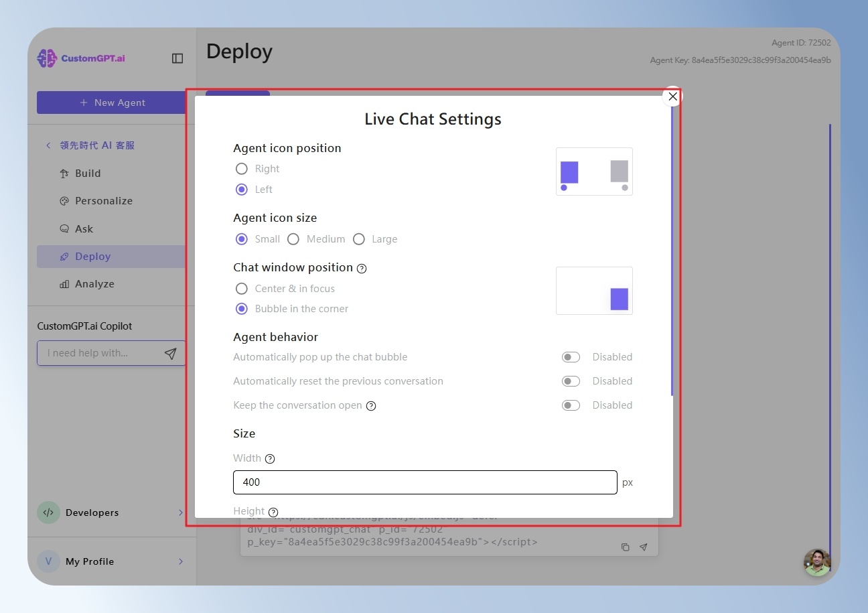Viewport: 868px width, 613px height.
Task: Collapse the sidebar panel icon
Action: point(177,58)
